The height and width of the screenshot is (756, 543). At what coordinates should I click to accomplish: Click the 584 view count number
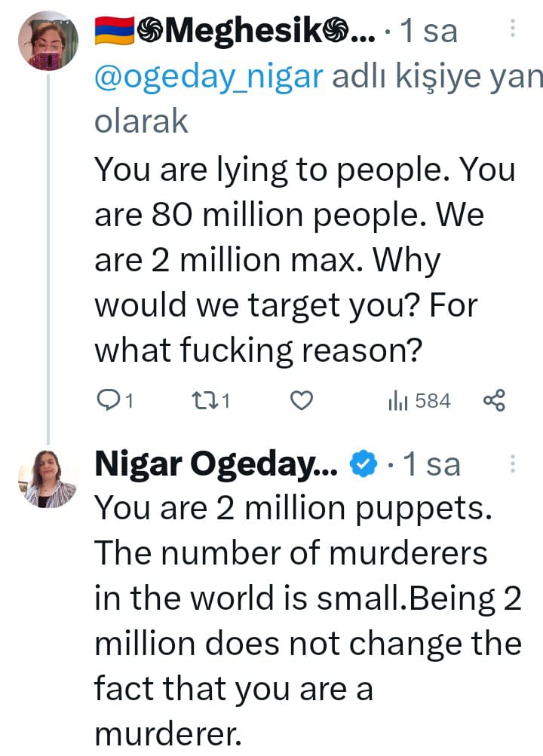(x=433, y=401)
